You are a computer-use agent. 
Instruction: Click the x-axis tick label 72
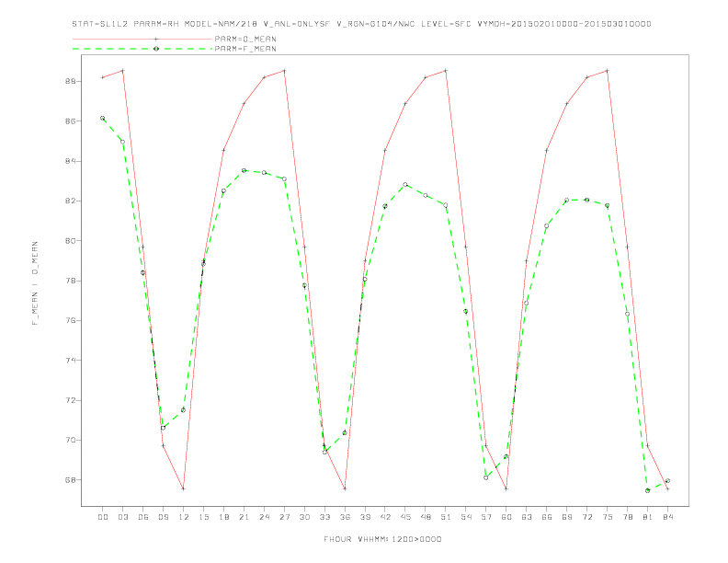point(586,517)
